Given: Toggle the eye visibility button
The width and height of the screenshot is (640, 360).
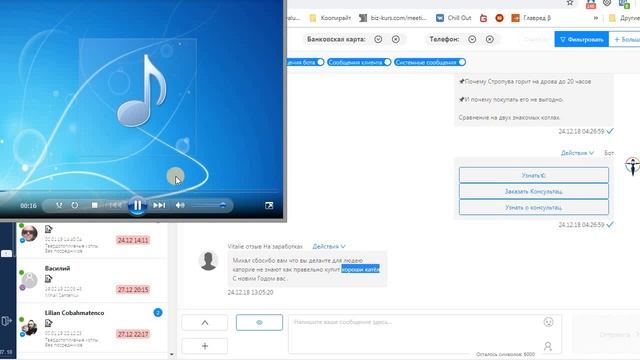Looking at the screenshot, I should click(259, 322).
